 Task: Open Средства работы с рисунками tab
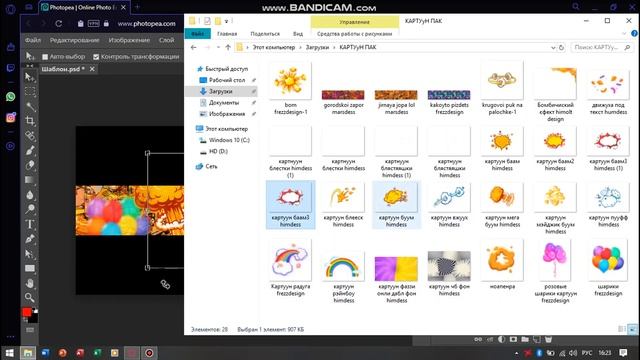point(354,33)
